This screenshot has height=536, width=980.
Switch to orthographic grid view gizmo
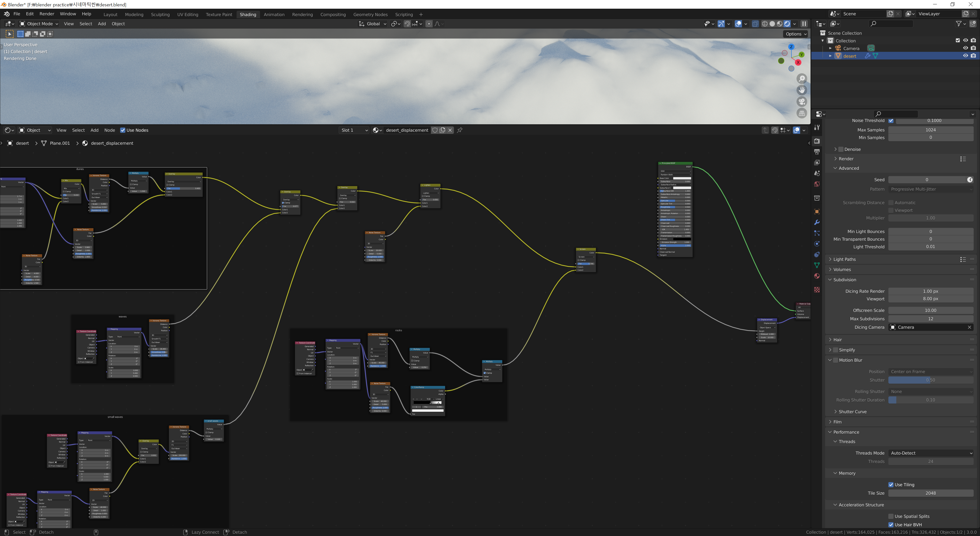[x=802, y=113]
